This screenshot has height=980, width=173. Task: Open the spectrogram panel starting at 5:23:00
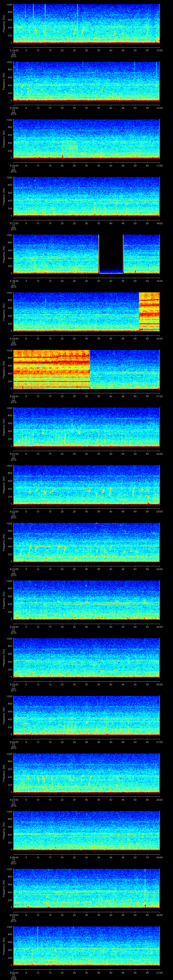(x=86, y=543)
